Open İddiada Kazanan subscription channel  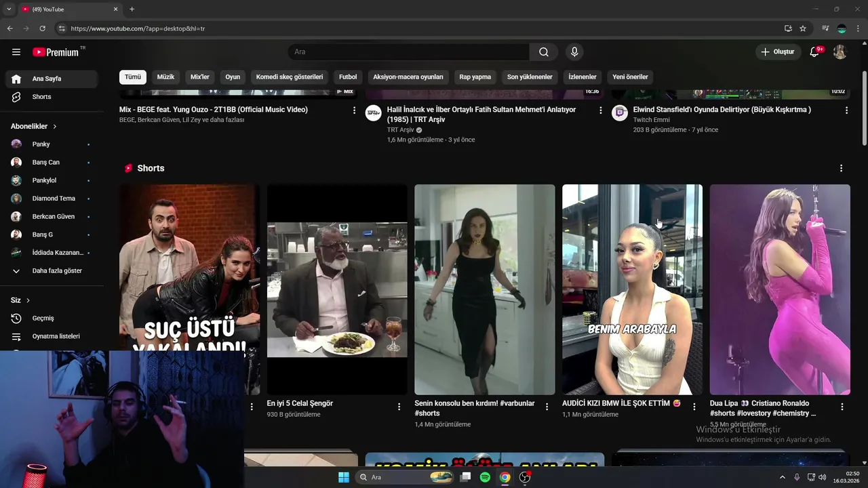pos(52,253)
